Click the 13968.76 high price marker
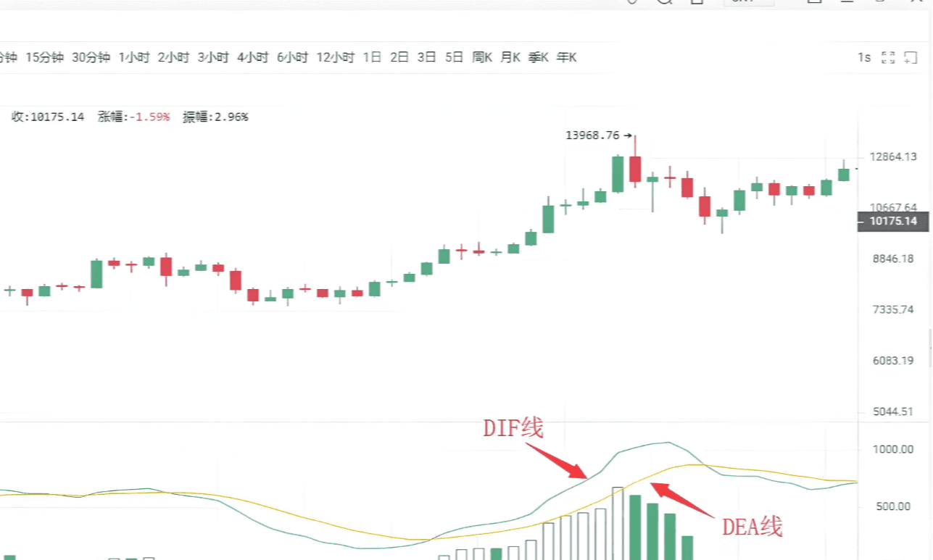This screenshot has height=560, width=933. tap(592, 135)
